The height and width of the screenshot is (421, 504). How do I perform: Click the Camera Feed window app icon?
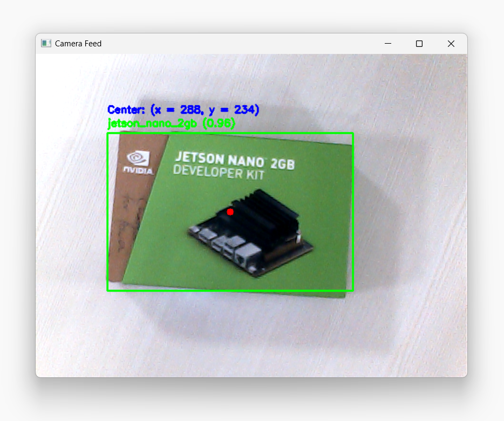[x=46, y=43]
